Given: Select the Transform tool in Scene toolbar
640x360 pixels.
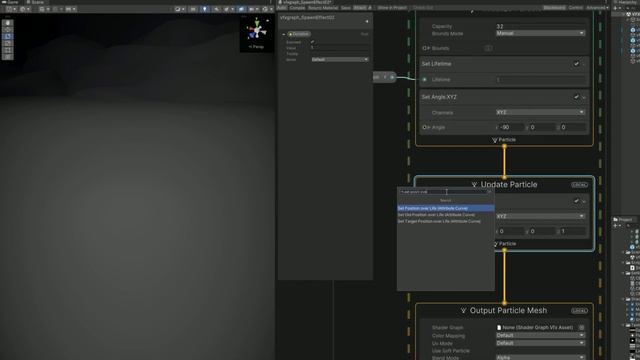Looking at the screenshot, I should 7,57.
